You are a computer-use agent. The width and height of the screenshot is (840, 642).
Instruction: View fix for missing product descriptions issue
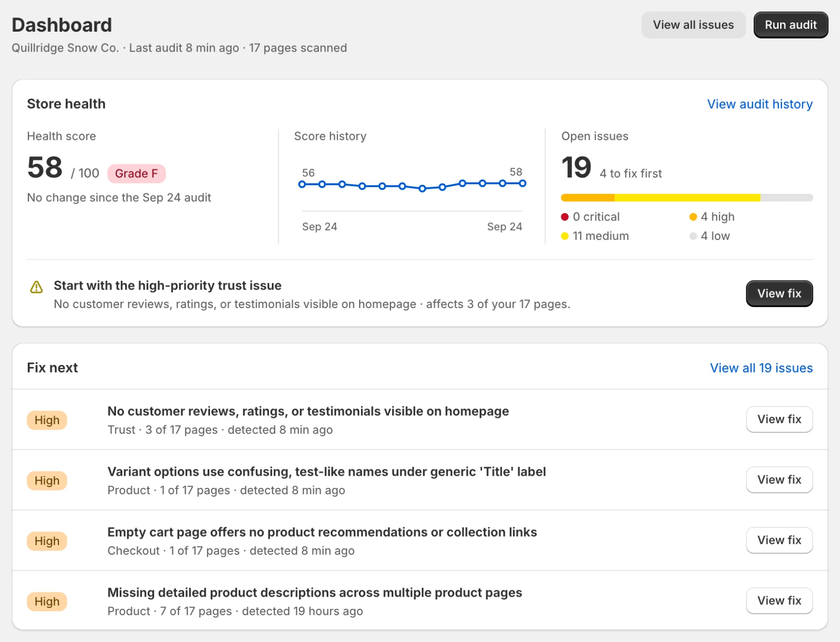[779, 601]
